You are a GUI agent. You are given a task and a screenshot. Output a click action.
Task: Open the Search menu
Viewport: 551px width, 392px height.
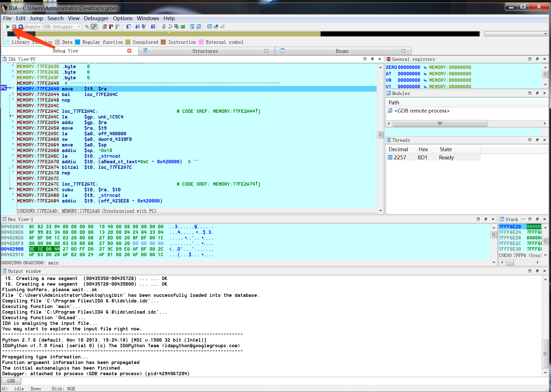[x=55, y=18]
